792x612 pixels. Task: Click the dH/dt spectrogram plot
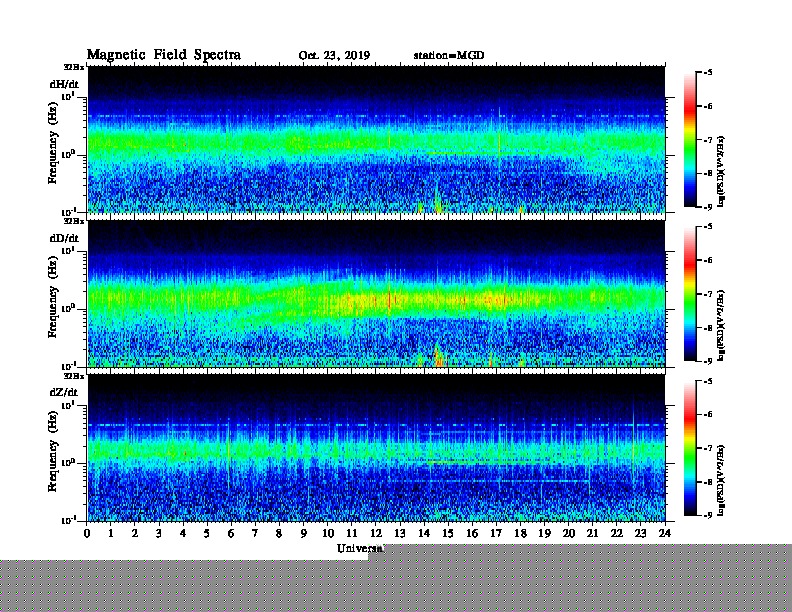[376, 140]
